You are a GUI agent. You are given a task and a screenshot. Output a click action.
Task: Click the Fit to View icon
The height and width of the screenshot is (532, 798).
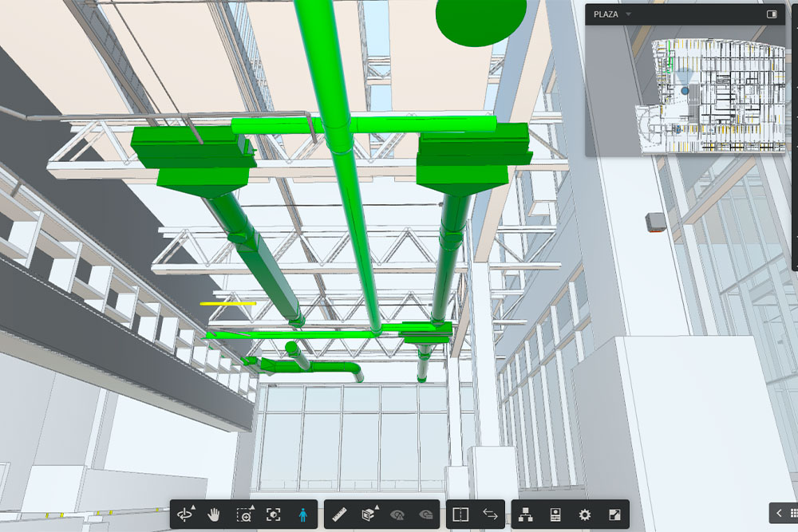(274, 514)
